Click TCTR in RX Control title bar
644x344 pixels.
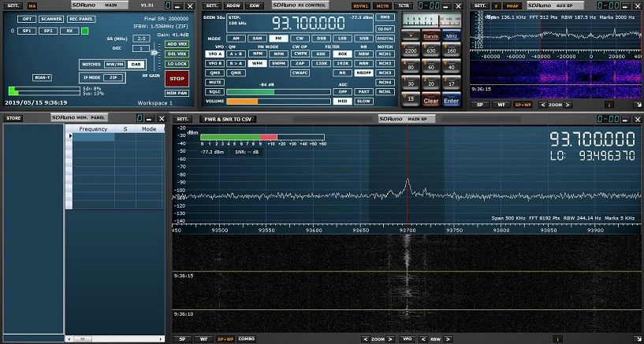(x=404, y=6)
